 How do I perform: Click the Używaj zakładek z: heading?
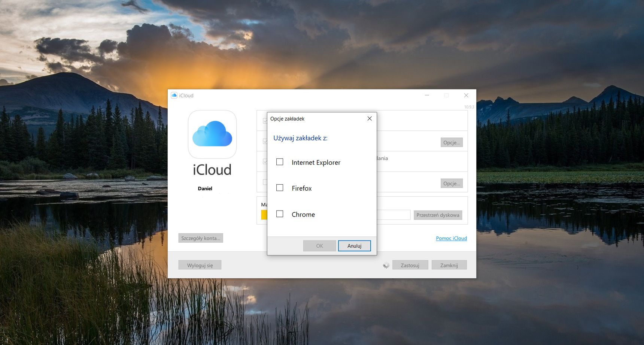pos(300,138)
